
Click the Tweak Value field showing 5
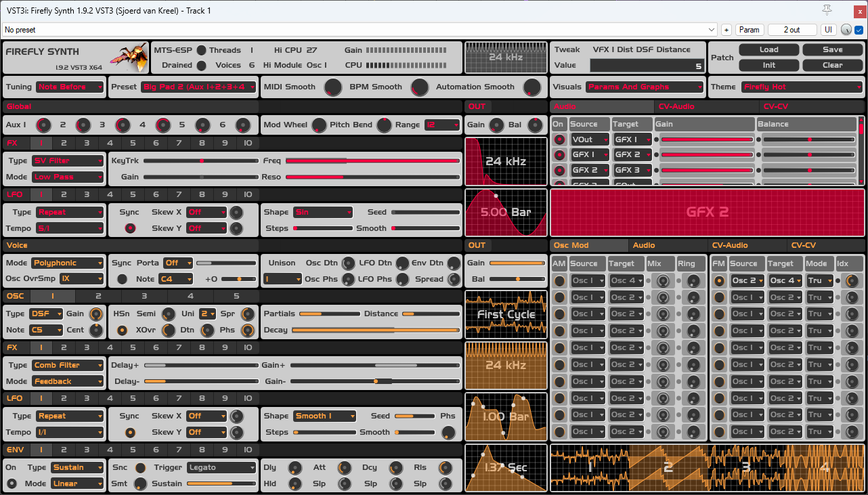[647, 66]
